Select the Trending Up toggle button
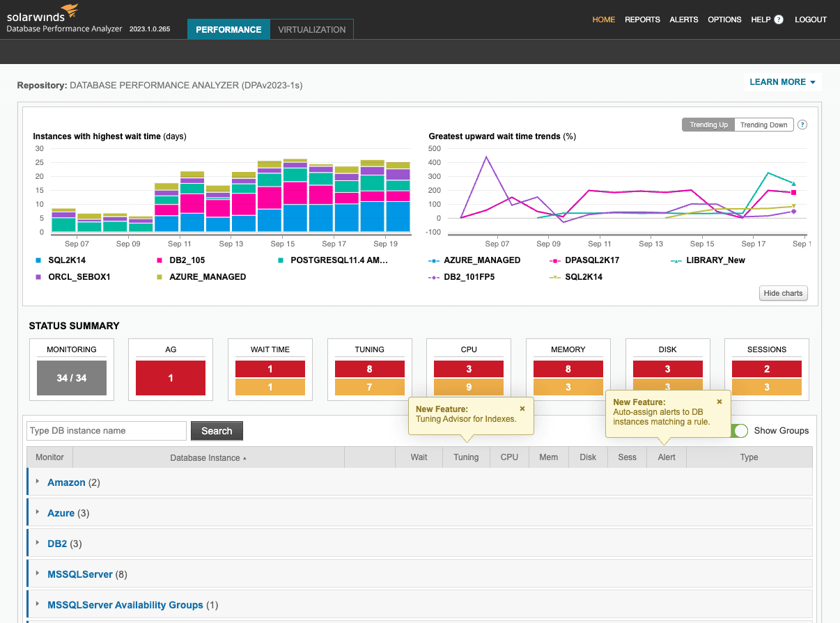This screenshot has width=840, height=623. point(708,125)
